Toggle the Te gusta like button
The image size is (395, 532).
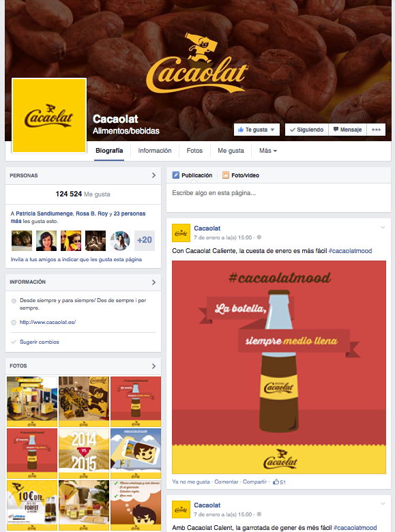coord(257,130)
